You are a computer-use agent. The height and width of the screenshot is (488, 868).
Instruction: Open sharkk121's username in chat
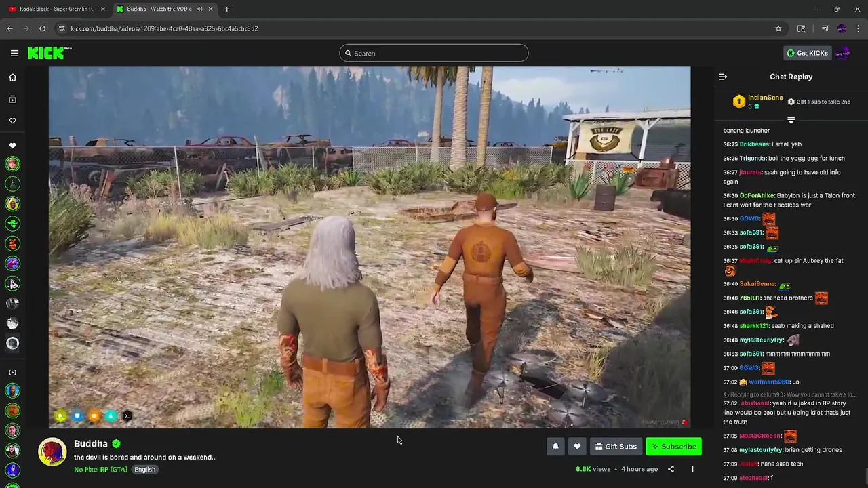click(754, 326)
